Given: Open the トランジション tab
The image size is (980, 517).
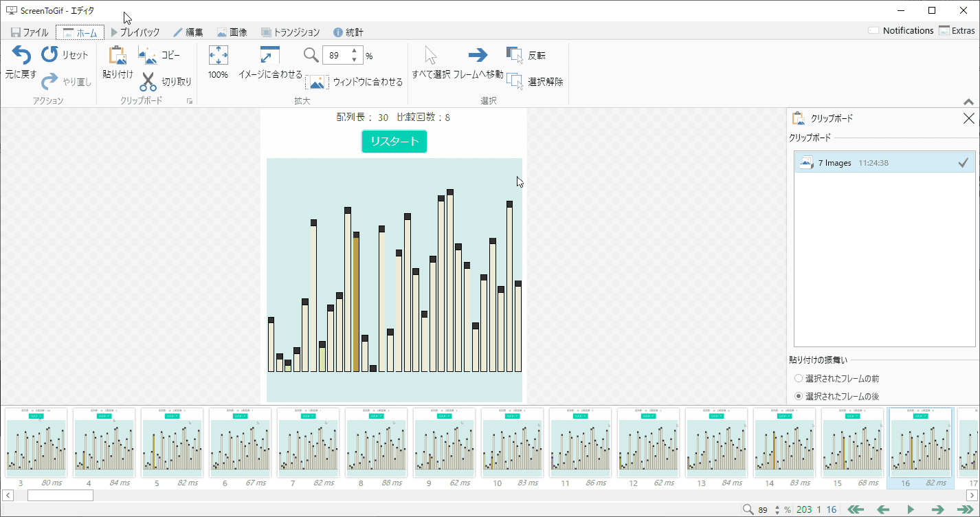Looking at the screenshot, I should [290, 32].
